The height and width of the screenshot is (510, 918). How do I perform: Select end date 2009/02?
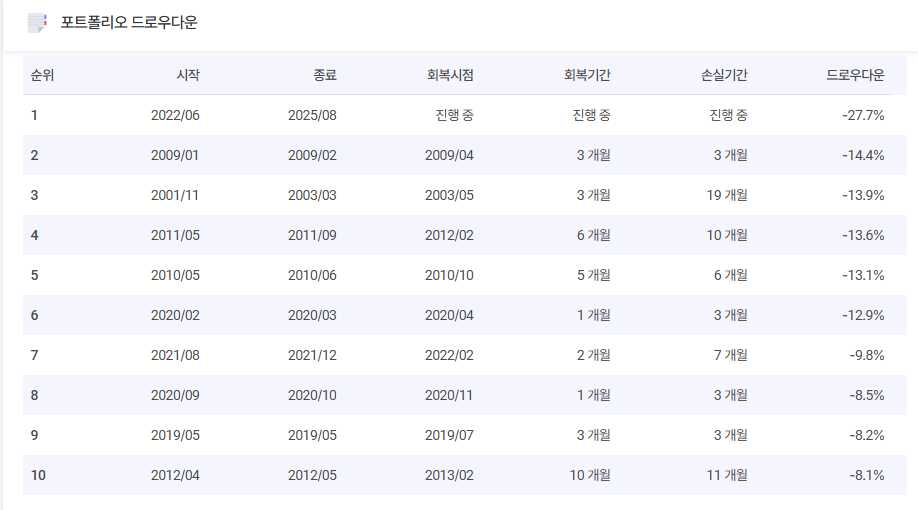pos(312,155)
